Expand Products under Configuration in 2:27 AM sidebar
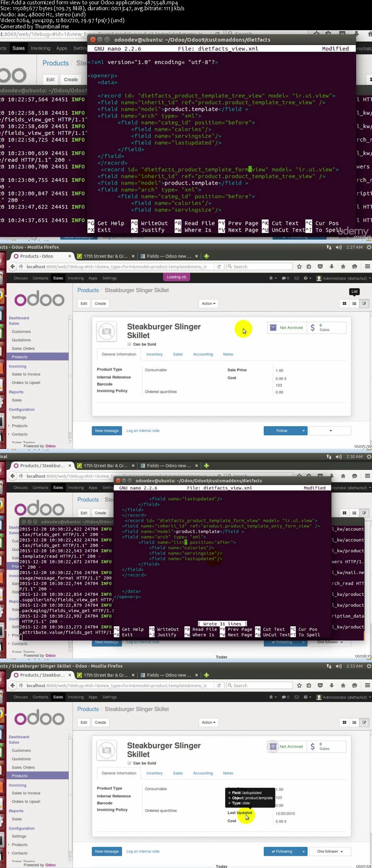The height and width of the screenshot is (868, 372). point(20,426)
